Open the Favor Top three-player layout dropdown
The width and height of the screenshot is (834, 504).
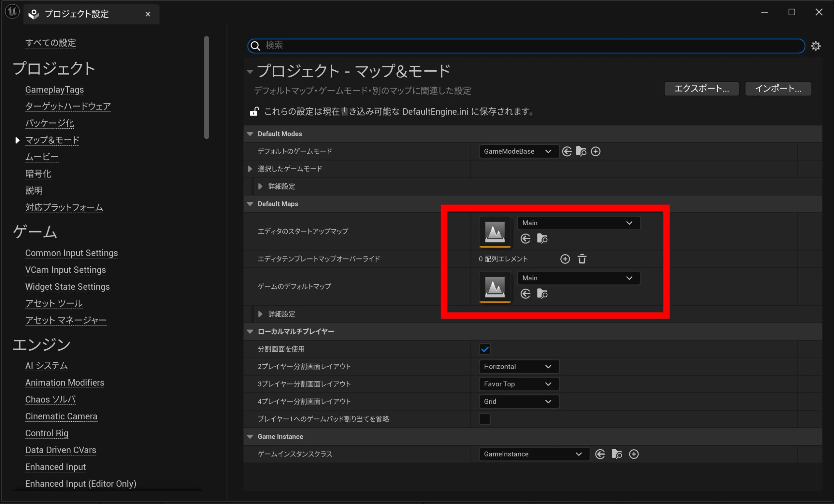point(519,384)
